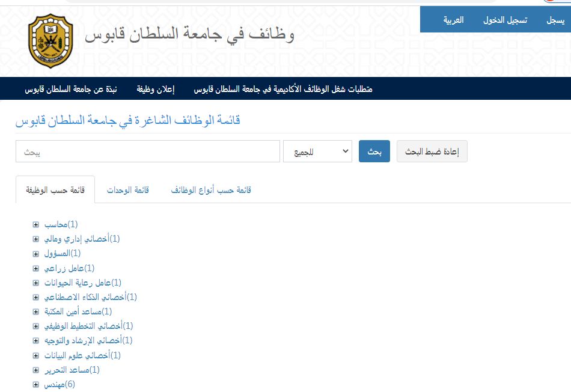Open the أخصائي التخطيط الوظيفي(1) link

[x=88, y=326]
